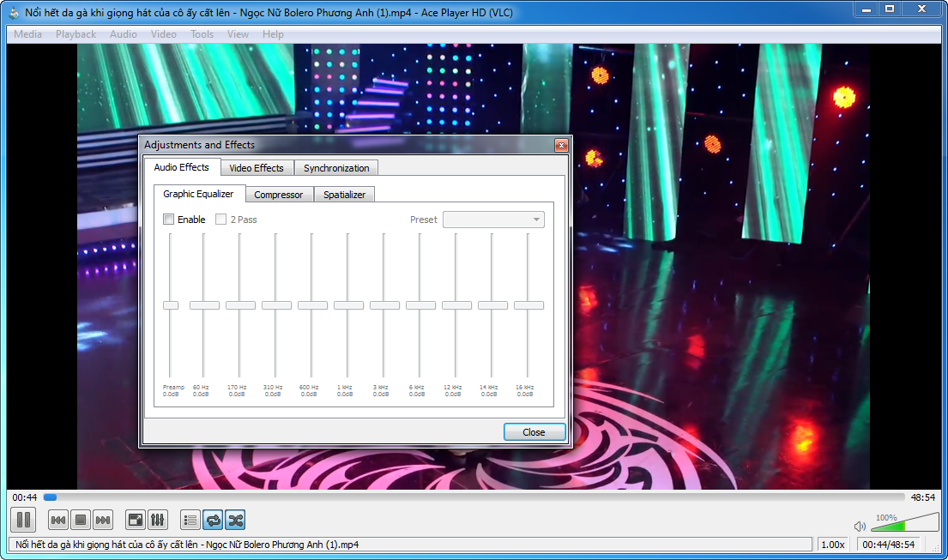Select the Compressor tab
Screen dimensions: 948x560
(x=279, y=195)
